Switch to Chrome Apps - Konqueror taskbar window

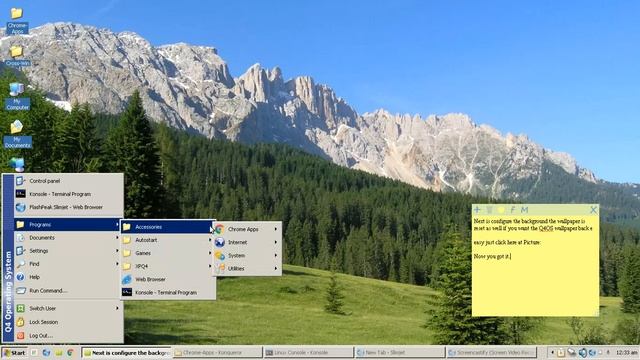click(218, 353)
